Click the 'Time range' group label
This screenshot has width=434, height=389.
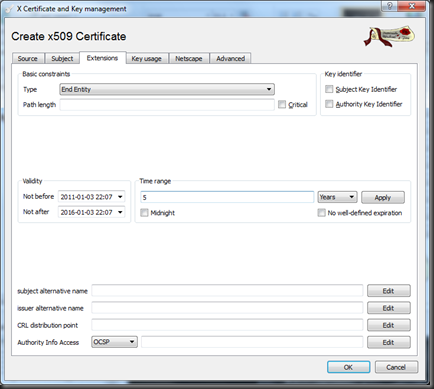click(x=155, y=181)
